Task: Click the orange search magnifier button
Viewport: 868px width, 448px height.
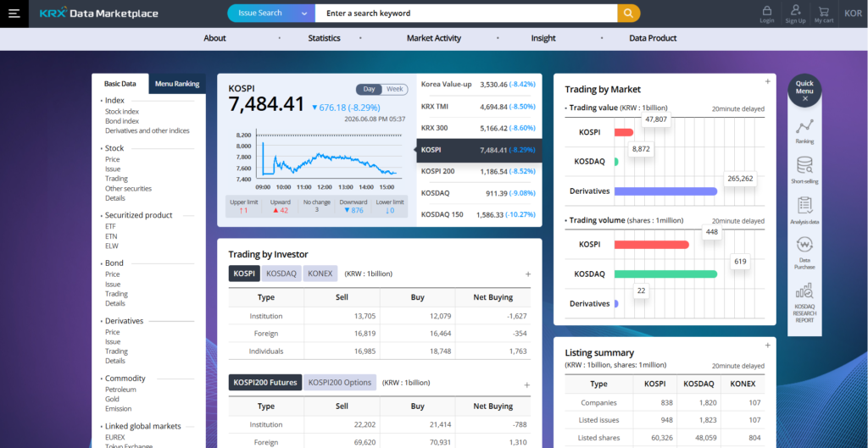Action: click(x=628, y=14)
